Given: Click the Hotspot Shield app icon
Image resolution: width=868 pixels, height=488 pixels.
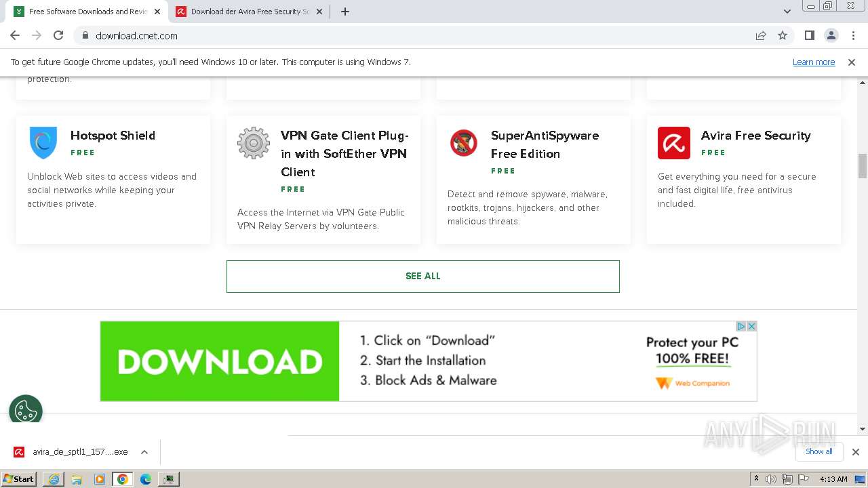Looking at the screenshot, I should pyautogui.click(x=43, y=143).
